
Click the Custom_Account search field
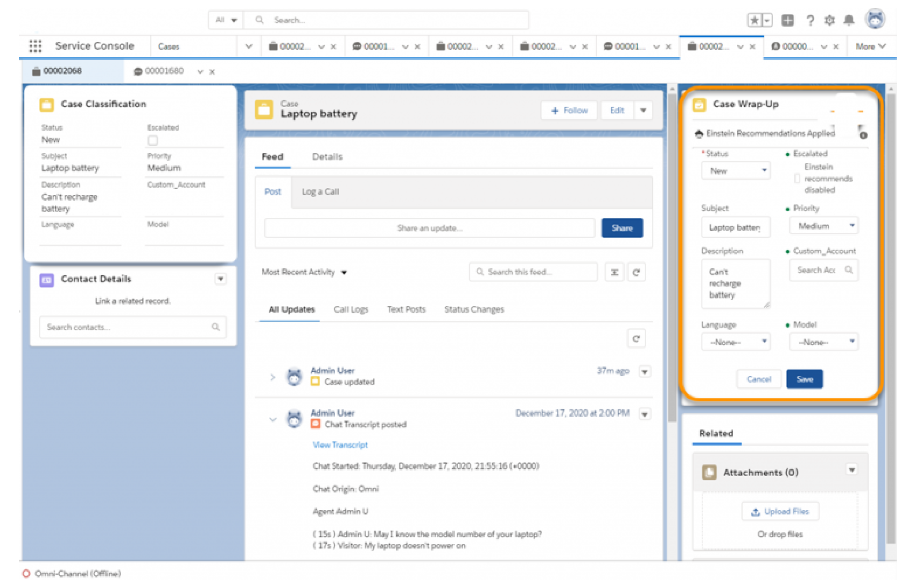pyautogui.click(x=824, y=270)
